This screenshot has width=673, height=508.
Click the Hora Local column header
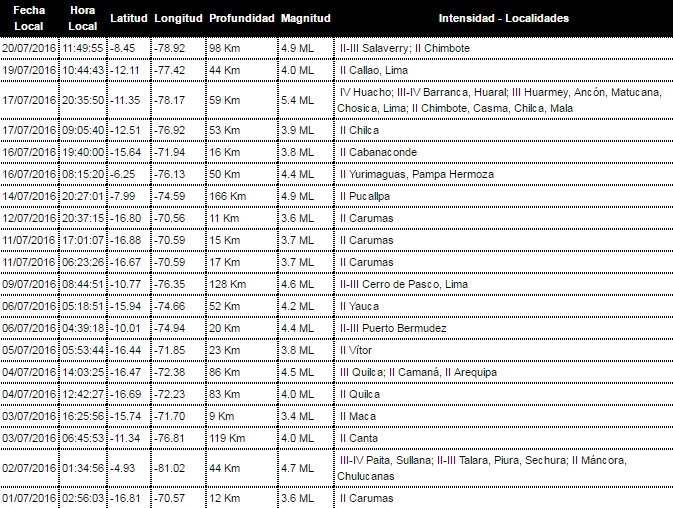(83, 18)
